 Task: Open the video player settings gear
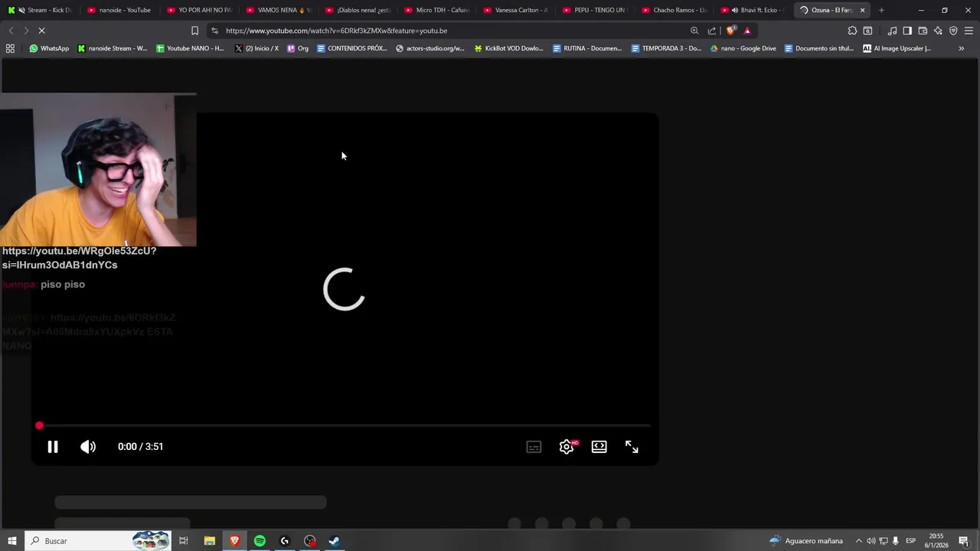(567, 447)
